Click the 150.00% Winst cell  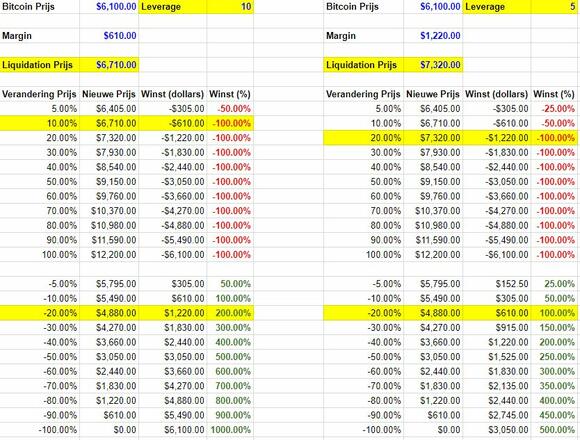(555, 328)
